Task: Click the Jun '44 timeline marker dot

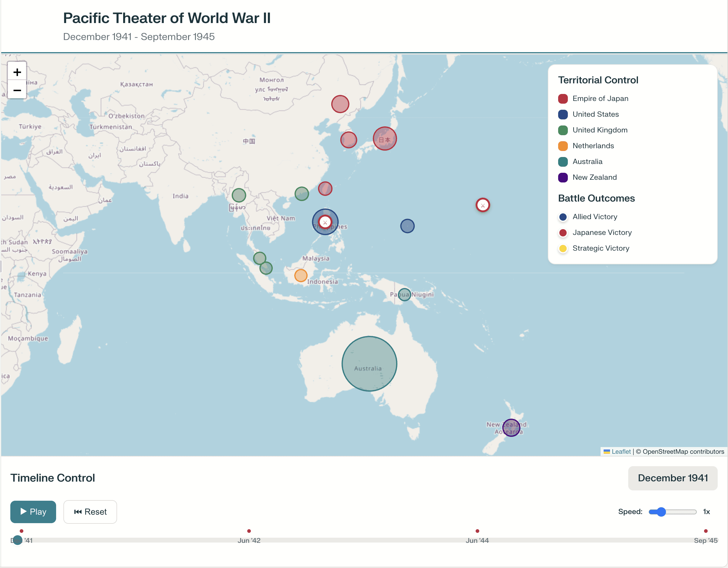Action: (477, 531)
